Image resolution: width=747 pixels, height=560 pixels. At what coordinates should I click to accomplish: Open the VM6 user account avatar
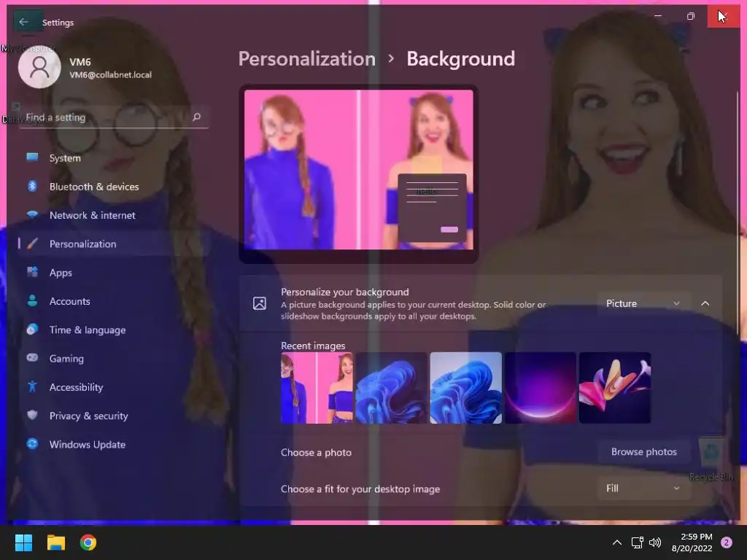click(x=39, y=67)
